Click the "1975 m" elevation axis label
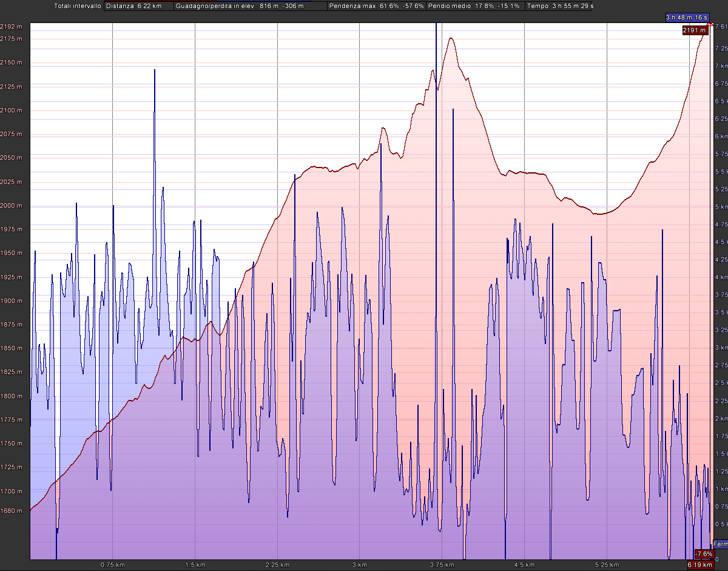The width and height of the screenshot is (728, 571). coord(11,229)
